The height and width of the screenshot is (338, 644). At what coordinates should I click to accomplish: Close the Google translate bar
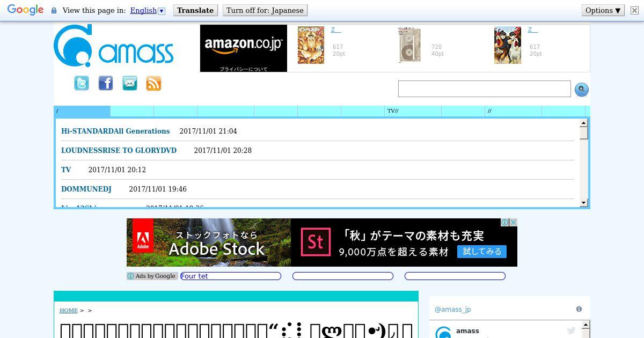click(x=634, y=10)
